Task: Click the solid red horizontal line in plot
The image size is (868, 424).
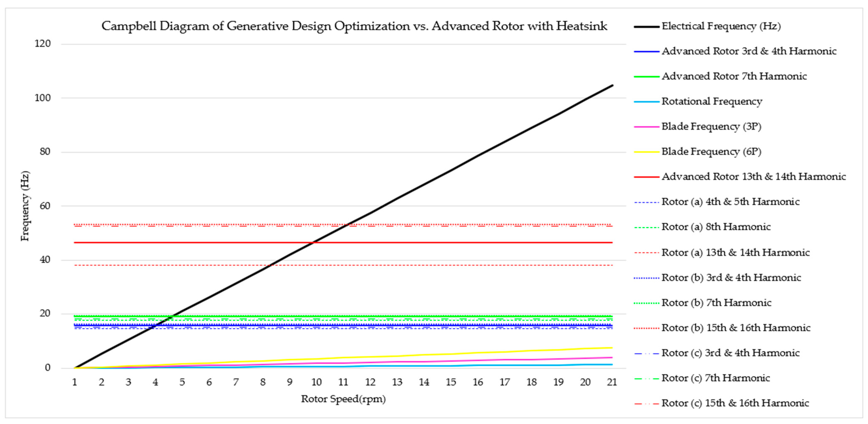Action: (202, 243)
